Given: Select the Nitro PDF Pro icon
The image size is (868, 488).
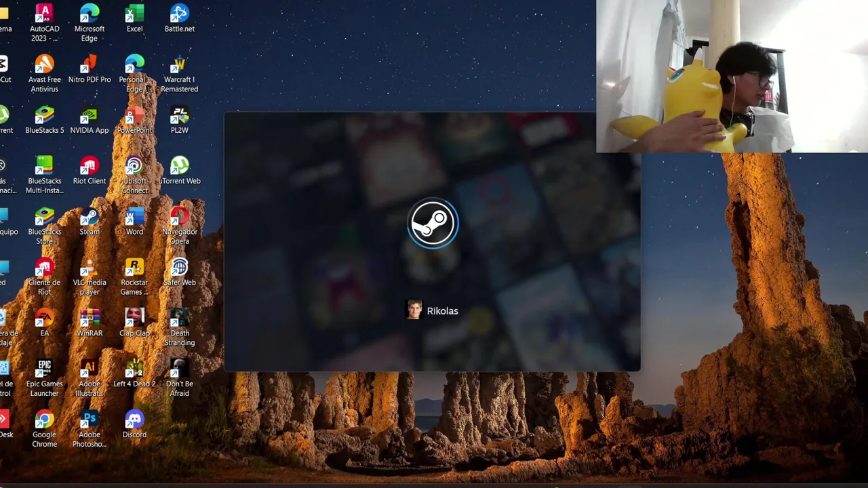Looking at the screenshot, I should point(90,68).
